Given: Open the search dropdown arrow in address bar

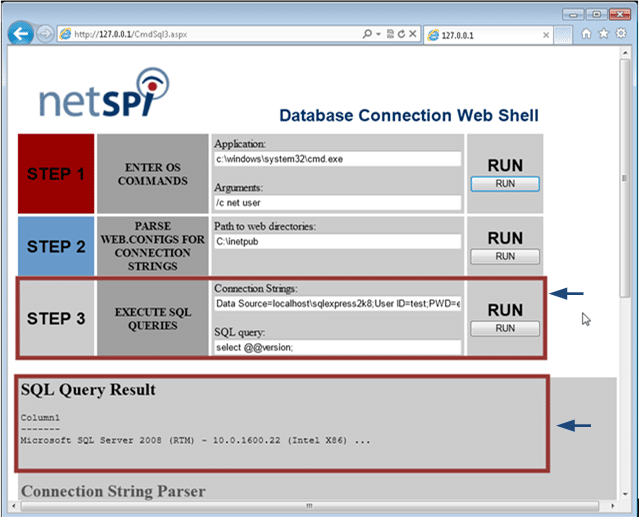Looking at the screenshot, I should coord(378,34).
